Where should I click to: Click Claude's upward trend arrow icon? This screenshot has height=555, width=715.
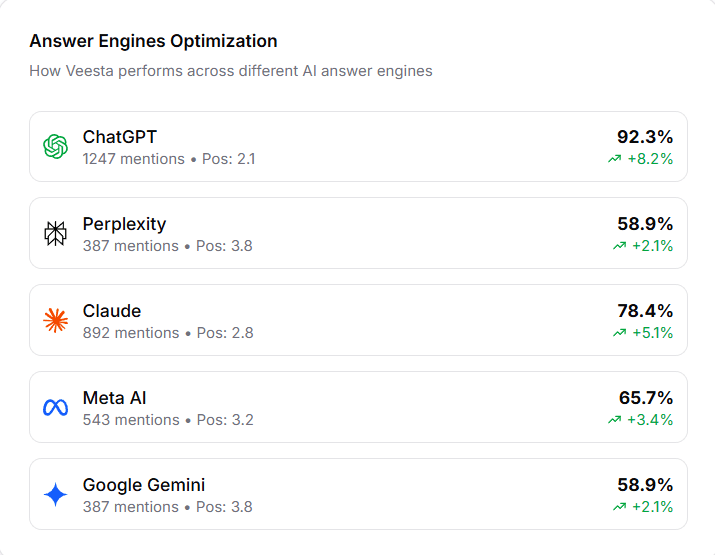pos(620,333)
